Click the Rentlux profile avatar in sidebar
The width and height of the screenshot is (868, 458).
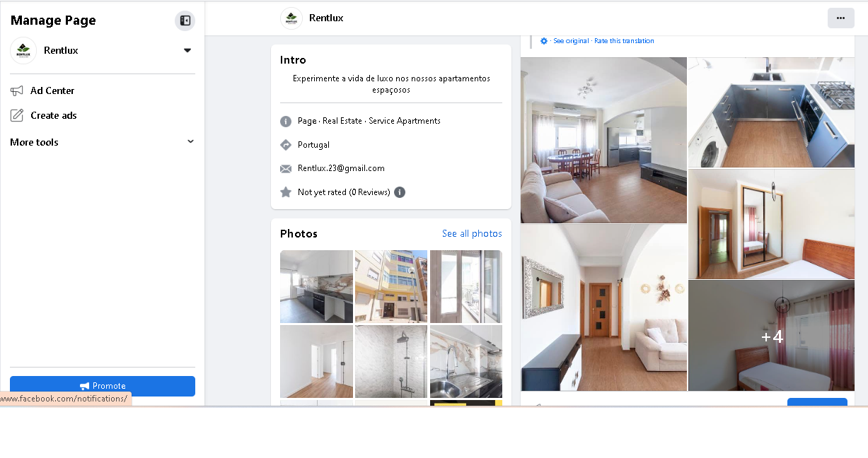pos(23,51)
